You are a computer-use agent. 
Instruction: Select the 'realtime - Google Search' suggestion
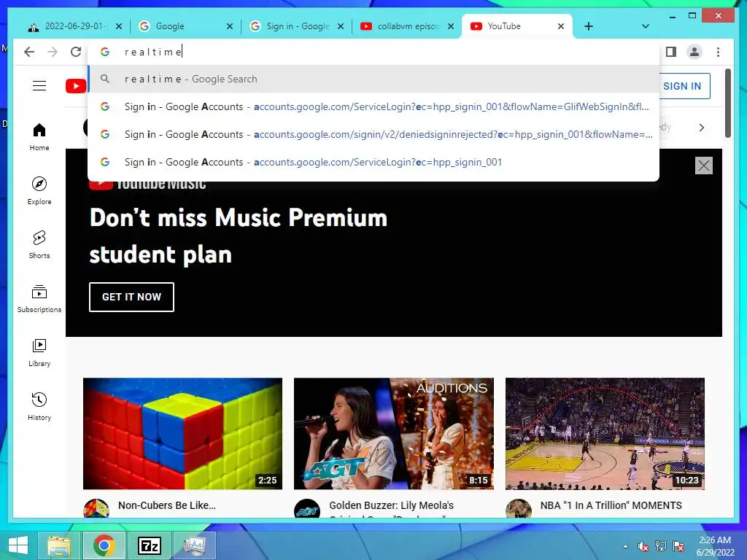tap(373, 79)
